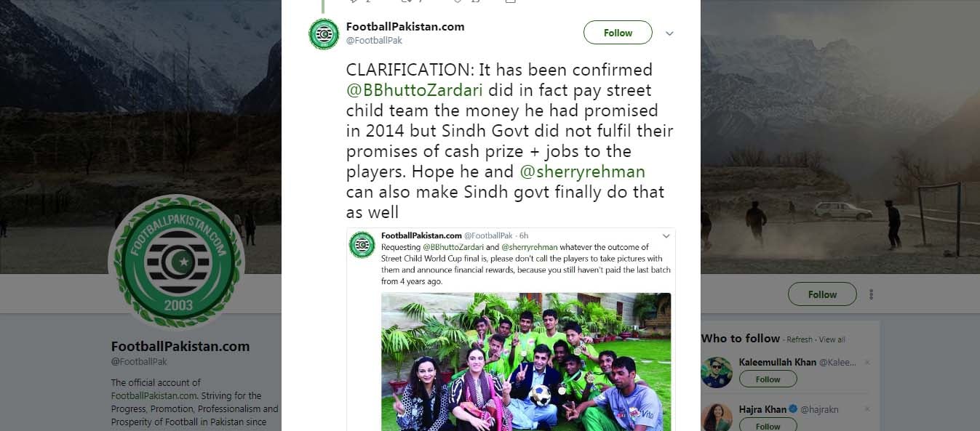Dismiss the Hajra Khan follow suggestion
This screenshot has width=980, height=431.
pos(867,409)
